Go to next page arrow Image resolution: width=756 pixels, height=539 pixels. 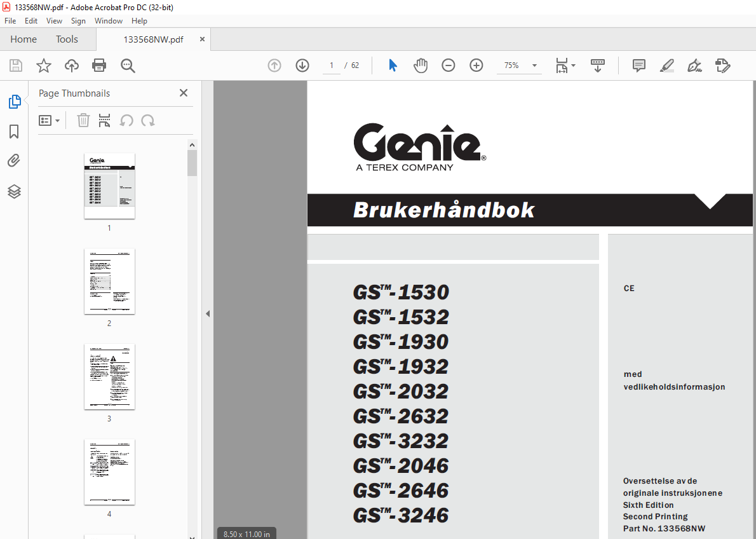pyautogui.click(x=302, y=65)
